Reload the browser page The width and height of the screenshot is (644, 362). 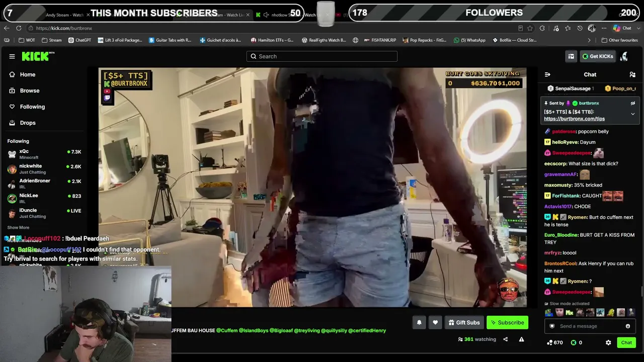tap(19, 28)
